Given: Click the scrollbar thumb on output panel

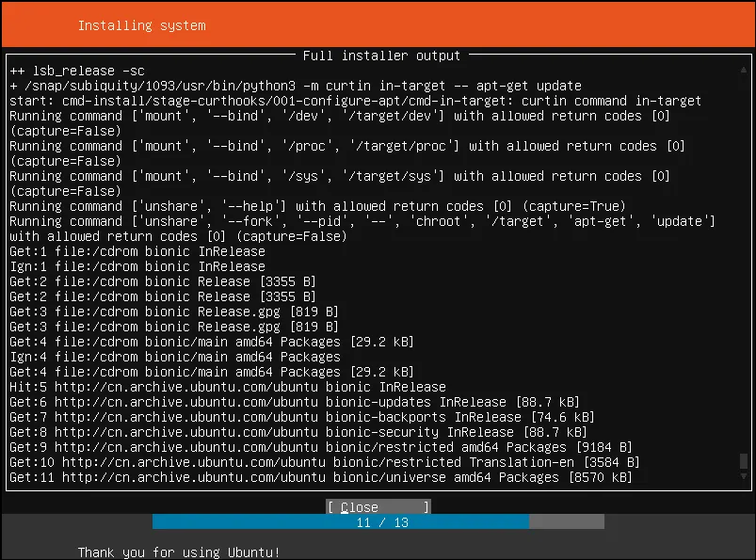Looking at the screenshot, I should tap(745, 461).
